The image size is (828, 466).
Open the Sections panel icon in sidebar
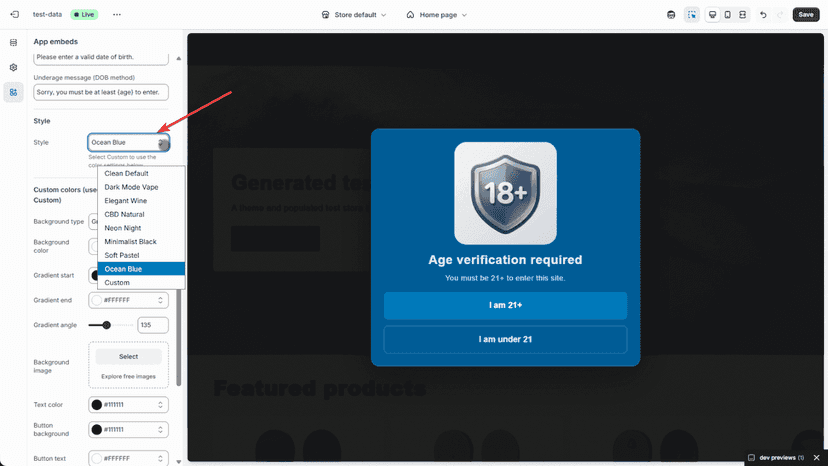(x=13, y=42)
